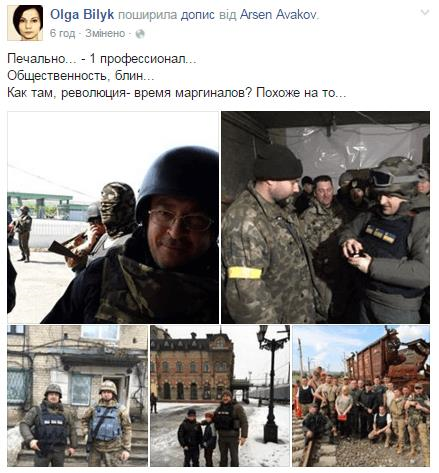The width and height of the screenshot is (439, 473).
Task: Click the masked soldier in first photo
Action: click(116, 213)
